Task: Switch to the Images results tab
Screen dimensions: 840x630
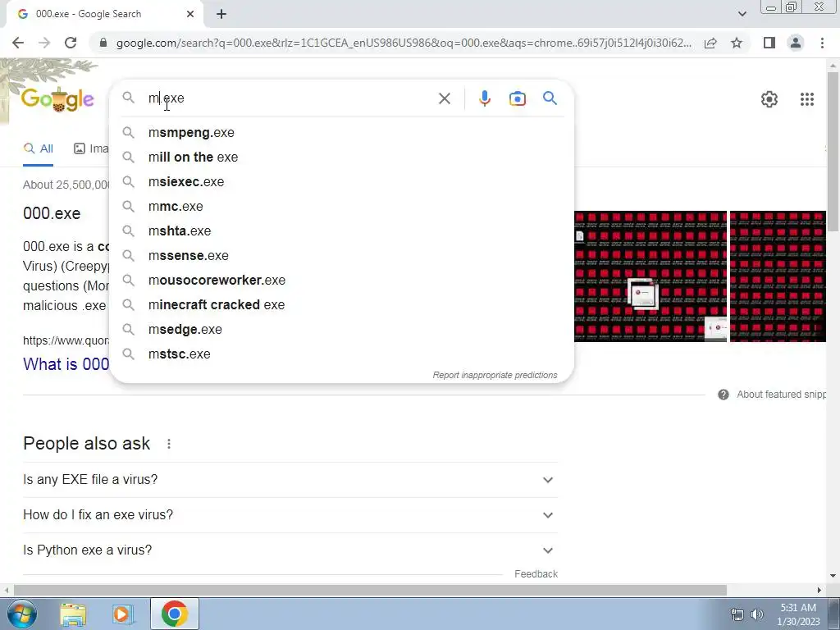Action: [x=91, y=148]
